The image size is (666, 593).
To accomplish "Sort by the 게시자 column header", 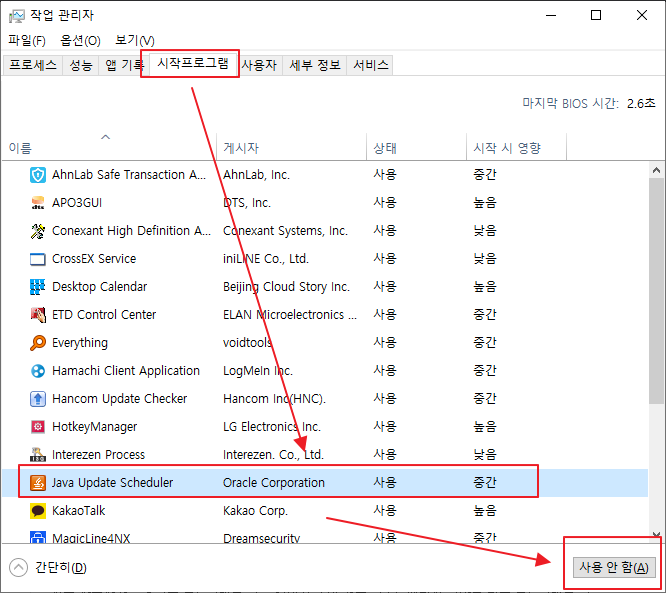I will [291, 147].
